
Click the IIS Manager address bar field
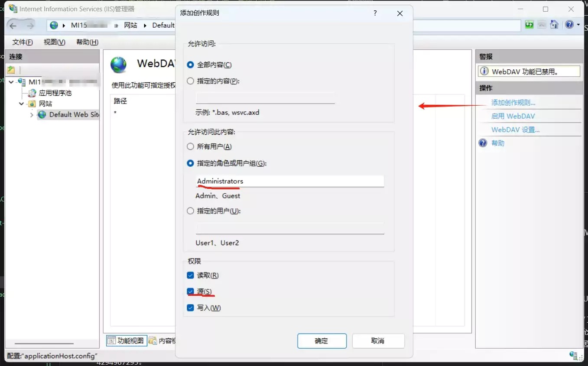(284, 25)
